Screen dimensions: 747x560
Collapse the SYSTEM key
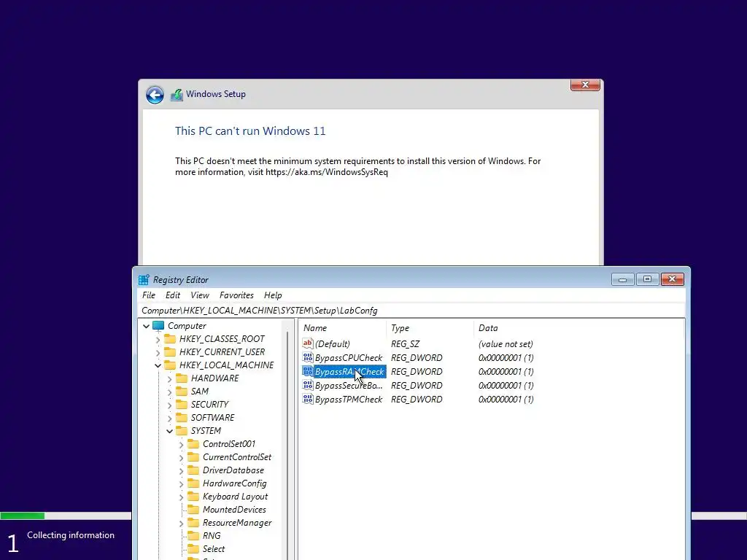[169, 431]
